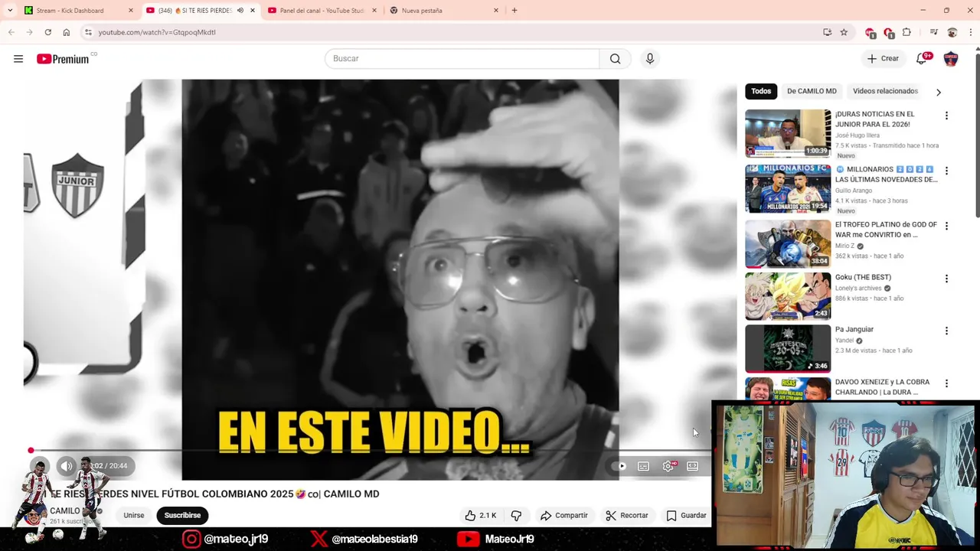980x551 pixels.
Task: Open the player settings gear
Action: (668, 466)
